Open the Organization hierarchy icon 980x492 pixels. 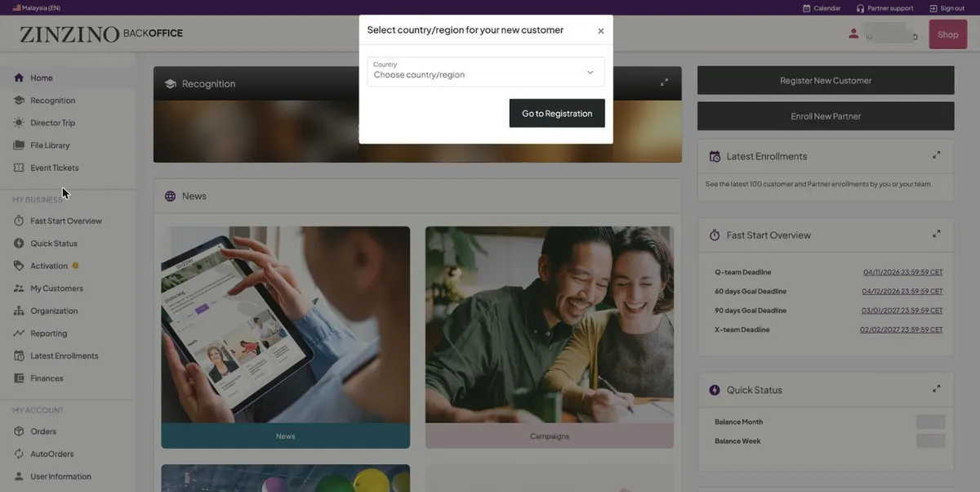[19, 311]
